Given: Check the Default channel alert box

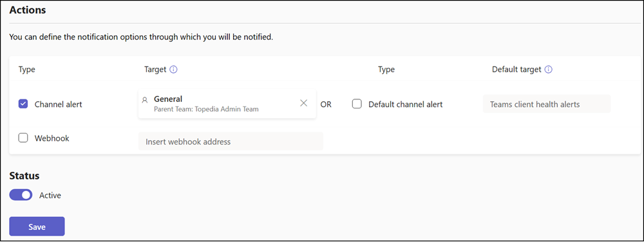Looking at the screenshot, I should coord(357,104).
